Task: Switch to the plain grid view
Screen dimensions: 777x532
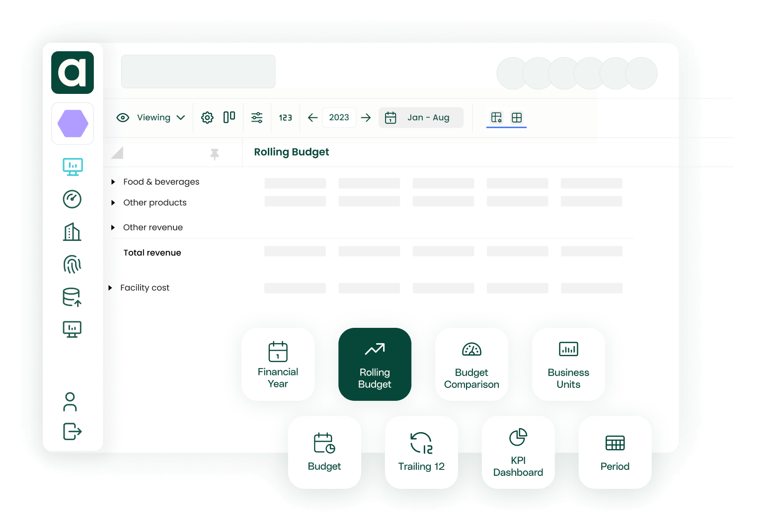Action: coord(517,118)
